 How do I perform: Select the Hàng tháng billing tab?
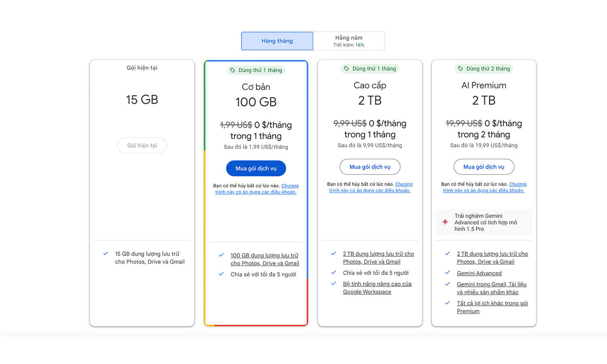277,41
